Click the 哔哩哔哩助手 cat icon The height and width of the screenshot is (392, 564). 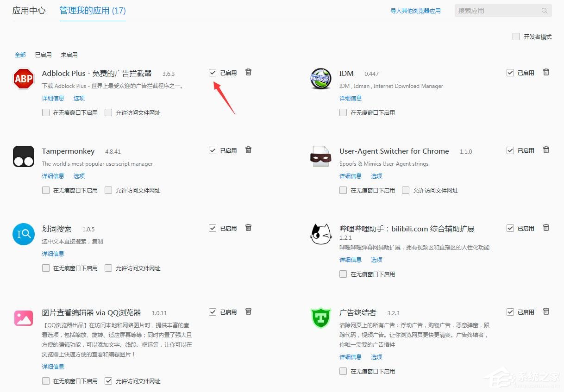coord(321,233)
